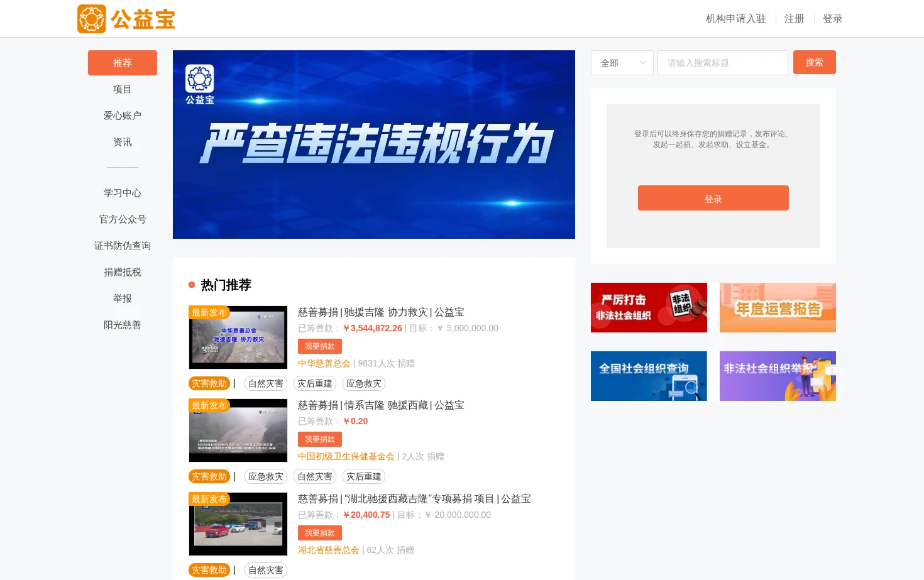924x580 pixels.
Task: Open thumbnail of 湖北驰援西藏吉隆 project
Action: tap(238, 524)
